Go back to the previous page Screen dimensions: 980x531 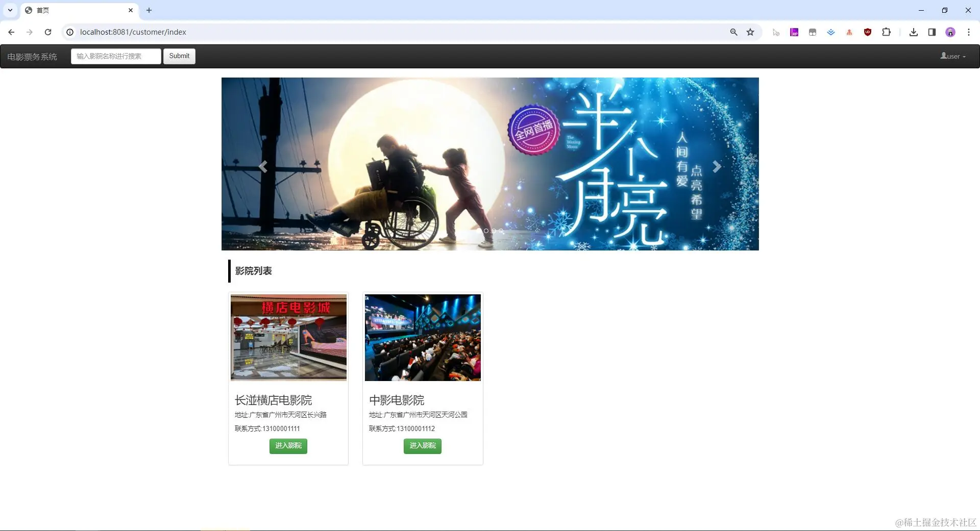click(x=11, y=32)
